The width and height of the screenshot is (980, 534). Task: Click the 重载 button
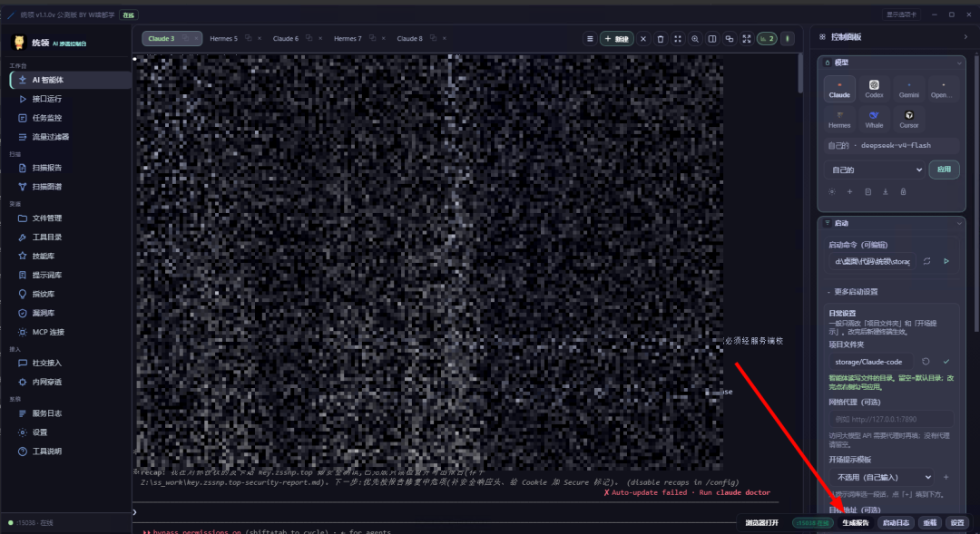coord(930,523)
